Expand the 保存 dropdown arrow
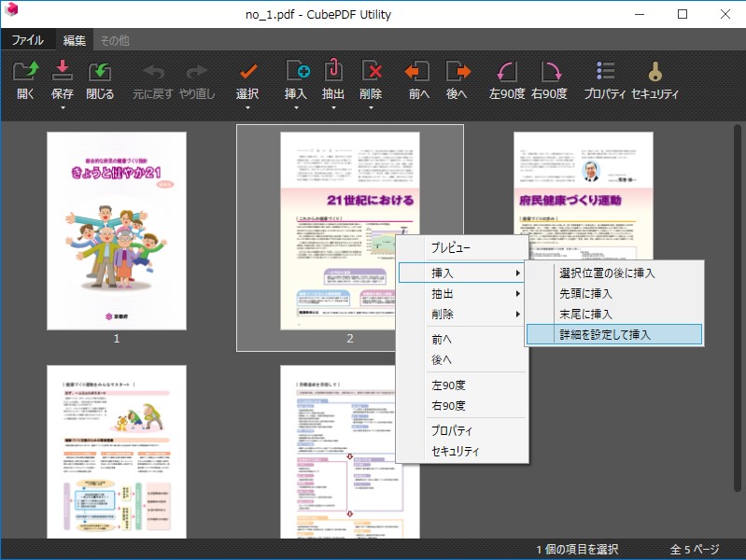Screen dimensions: 746x560 click(63, 108)
